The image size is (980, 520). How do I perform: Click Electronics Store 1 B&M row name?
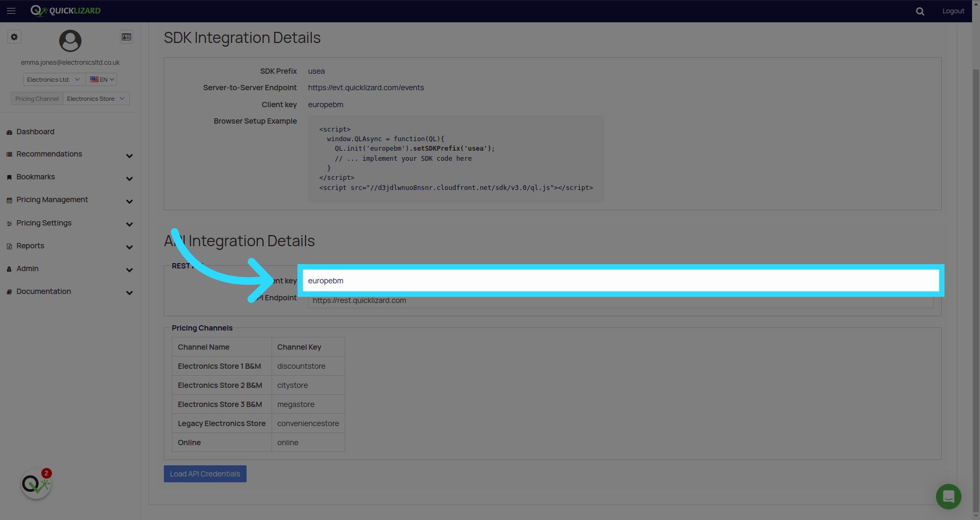pos(220,366)
